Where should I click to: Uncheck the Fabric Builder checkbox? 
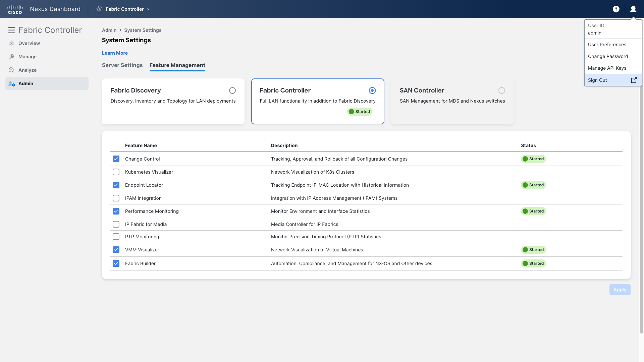(116, 263)
